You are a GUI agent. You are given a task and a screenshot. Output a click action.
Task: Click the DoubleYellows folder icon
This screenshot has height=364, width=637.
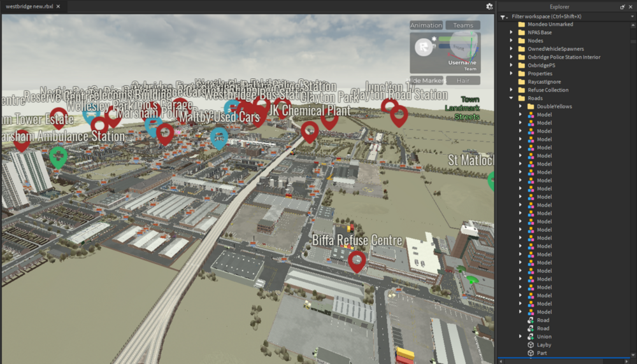(x=531, y=106)
